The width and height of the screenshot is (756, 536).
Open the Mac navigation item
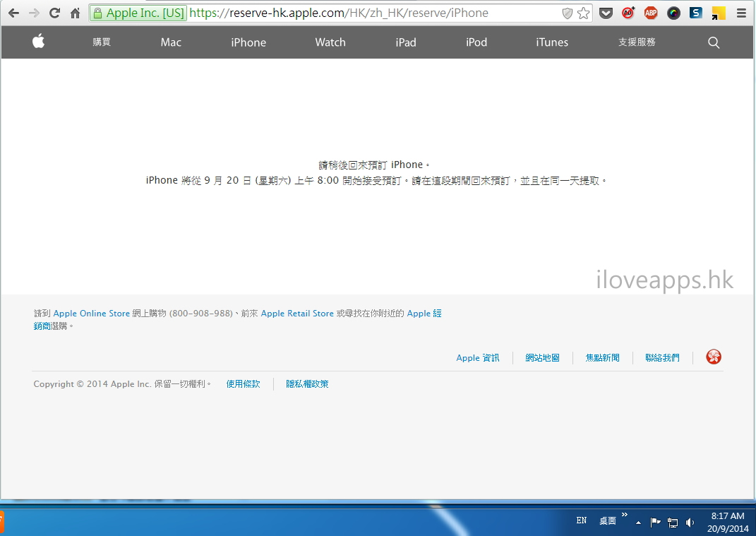[x=171, y=42]
